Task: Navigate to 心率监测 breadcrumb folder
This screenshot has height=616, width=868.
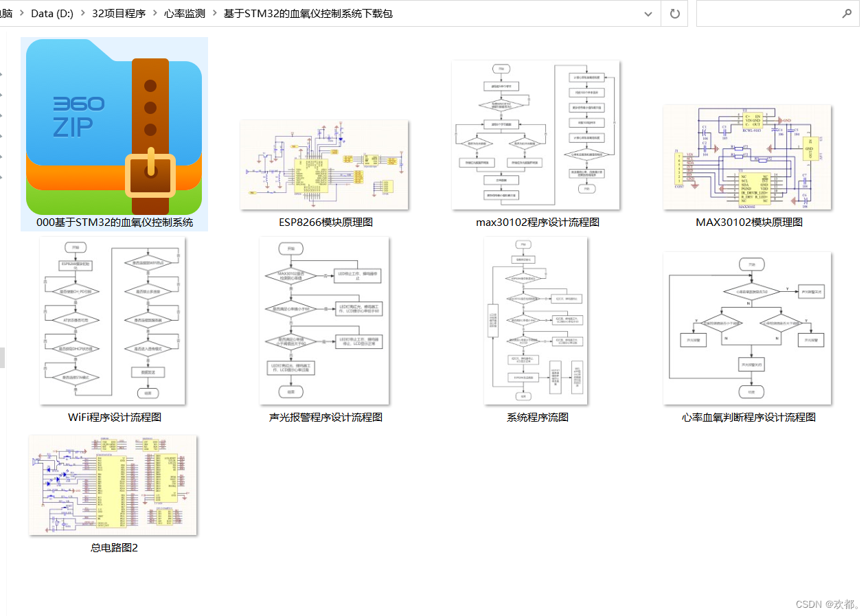Action: [184, 13]
